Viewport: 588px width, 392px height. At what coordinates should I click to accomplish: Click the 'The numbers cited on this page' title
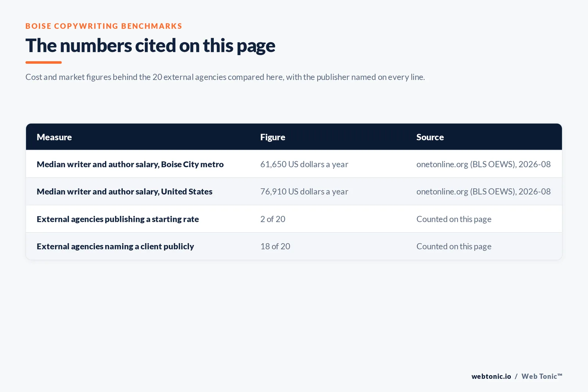[x=150, y=46]
